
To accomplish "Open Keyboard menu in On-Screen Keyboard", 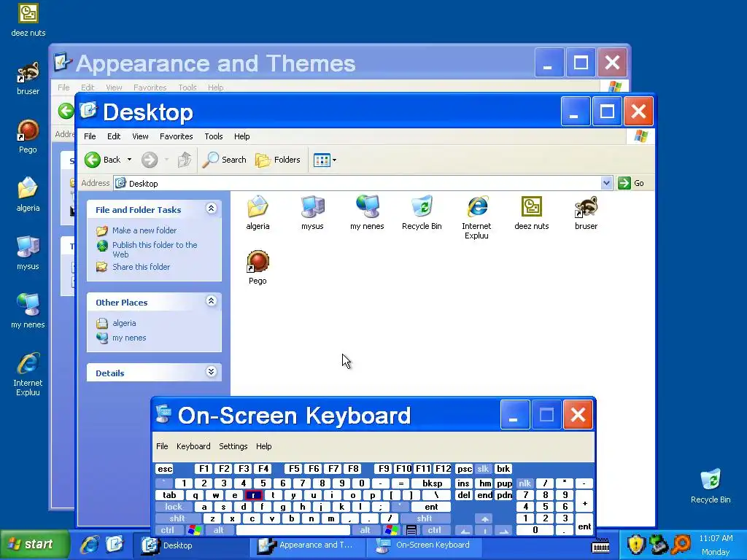I will (193, 446).
